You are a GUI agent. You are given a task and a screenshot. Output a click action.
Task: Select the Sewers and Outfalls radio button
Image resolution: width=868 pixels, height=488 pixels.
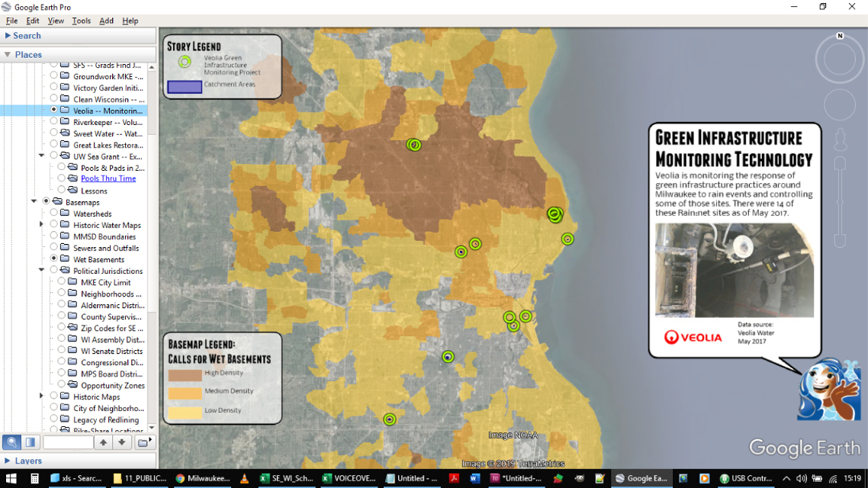coord(53,247)
